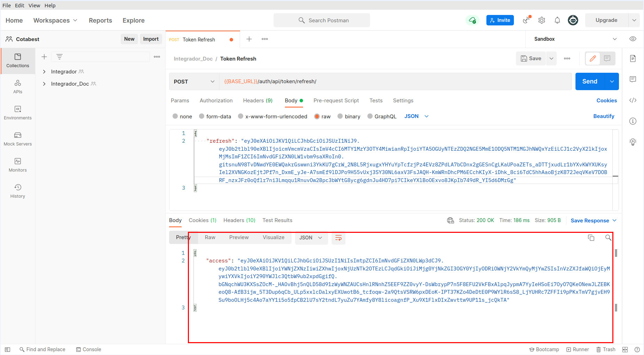Select the form-data body type
Image resolution: width=644 pixels, height=355 pixels.
point(202,116)
